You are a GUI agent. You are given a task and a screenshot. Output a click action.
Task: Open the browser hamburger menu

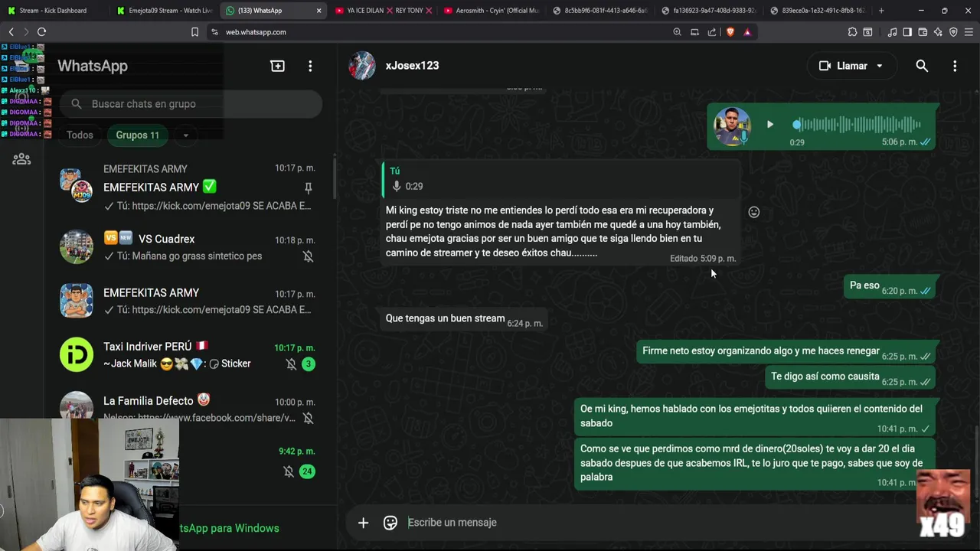[969, 32]
